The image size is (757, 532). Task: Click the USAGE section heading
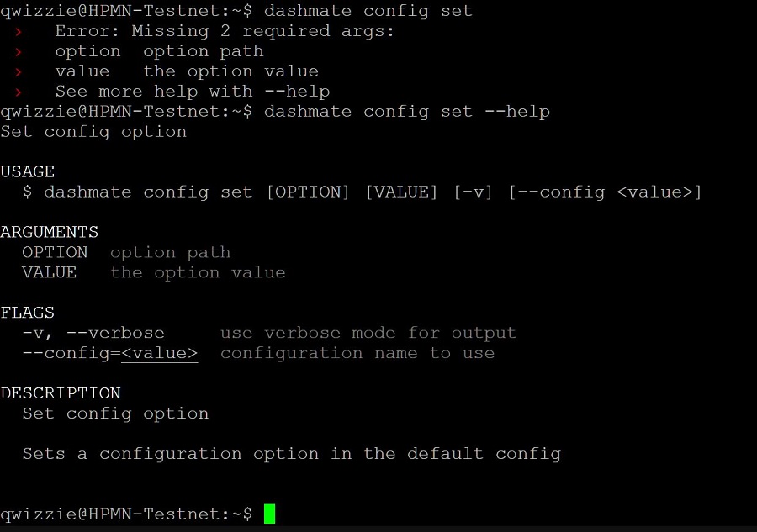click(x=28, y=171)
